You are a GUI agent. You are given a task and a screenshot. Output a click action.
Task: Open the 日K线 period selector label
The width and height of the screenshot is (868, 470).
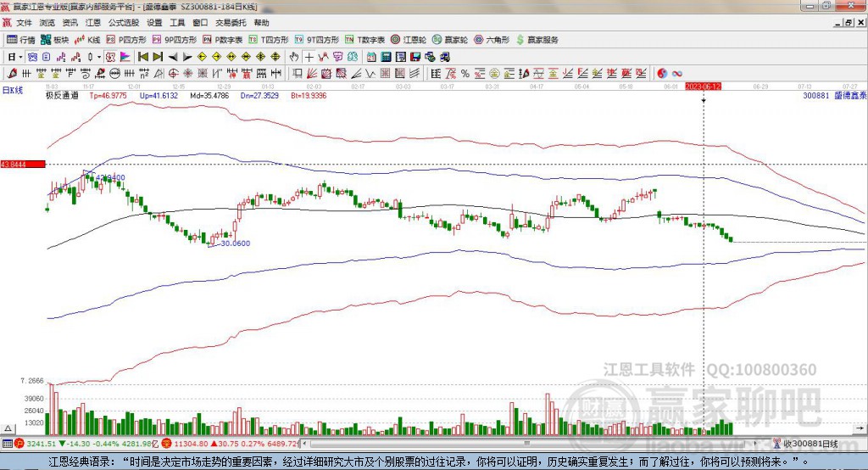(x=13, y=89)
